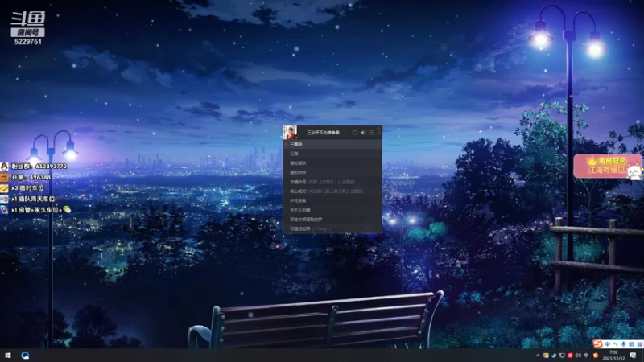Image resolution: width=644 pixels, height=362 pixels.
Task: Click the album cover thumbnail in music player
Action: point(290,133)
